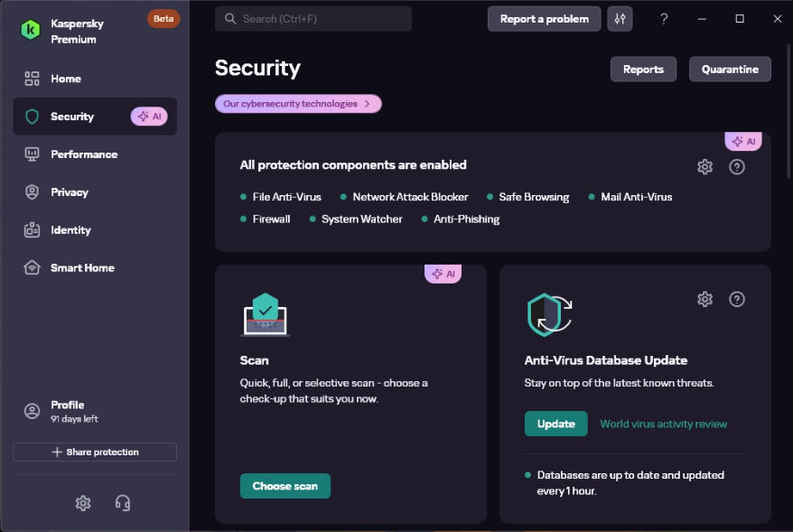
Task: Open settings via sidebar gear icon
Action: coord(83,503)
